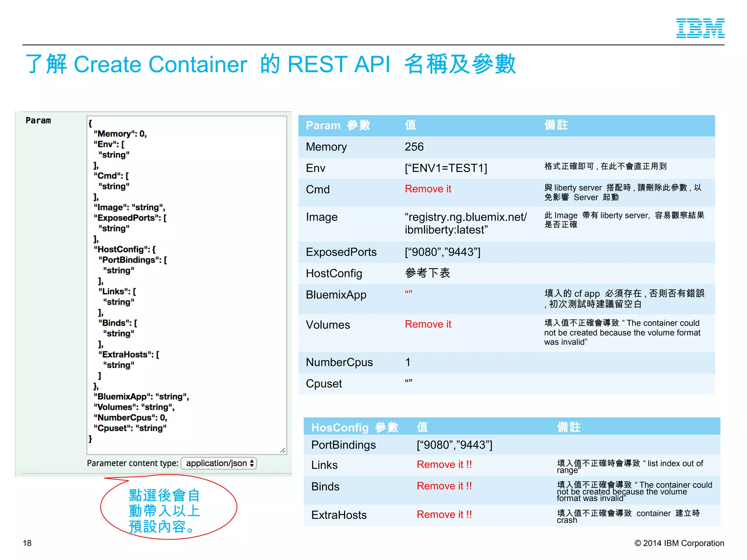Click the 'Param' label beside the text area
This screenshot has width=747, height=560.
click(x=38, y=120)
